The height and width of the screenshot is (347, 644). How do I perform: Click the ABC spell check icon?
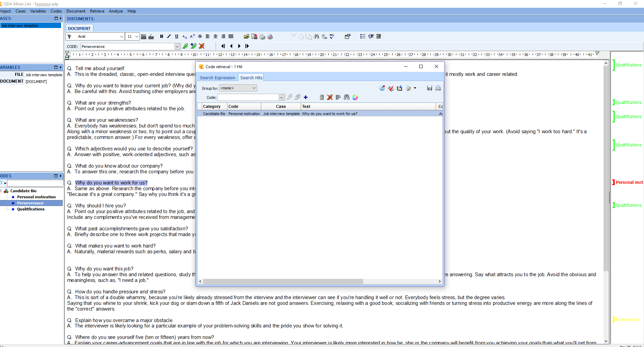click(332, 36)
